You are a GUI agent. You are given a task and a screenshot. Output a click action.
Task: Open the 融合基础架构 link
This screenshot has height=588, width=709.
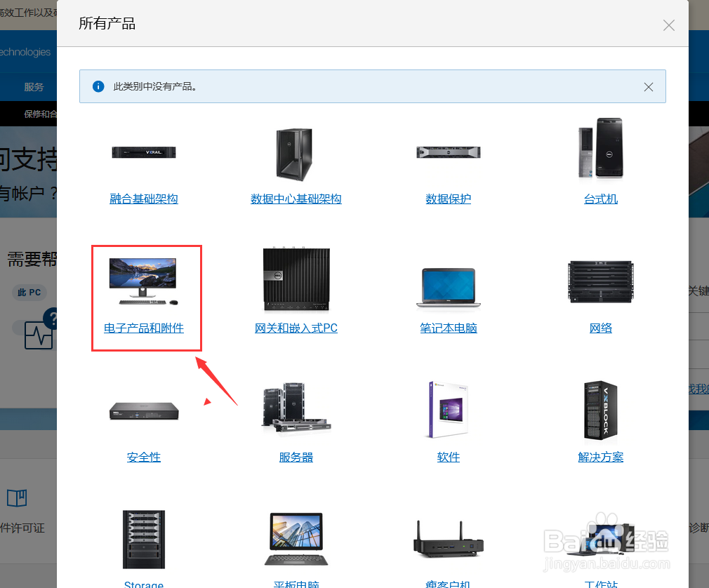(144, 199)
